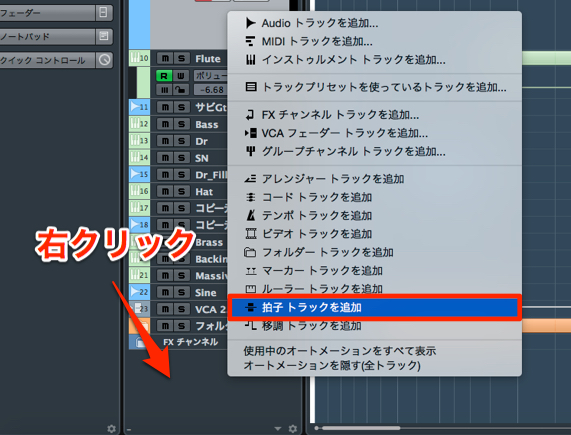The image size is (571, 435).
Task: Mute the VCA 2 track
Action: tap(165, 309)
